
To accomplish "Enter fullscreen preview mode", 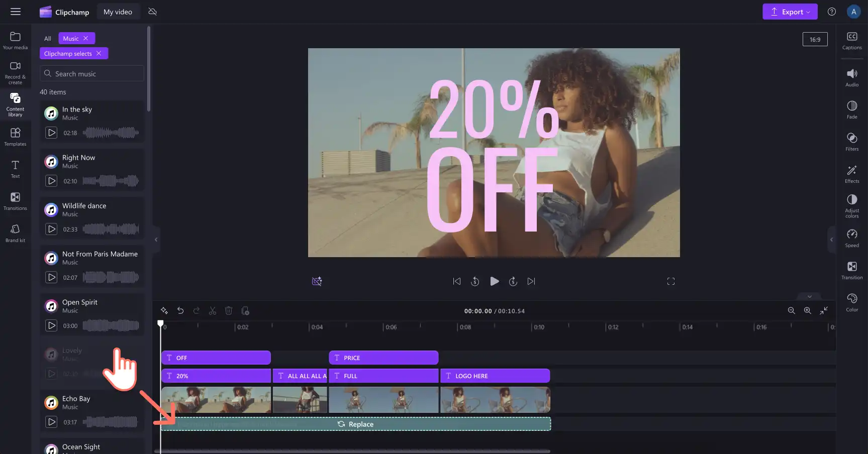I will (671, 281).
